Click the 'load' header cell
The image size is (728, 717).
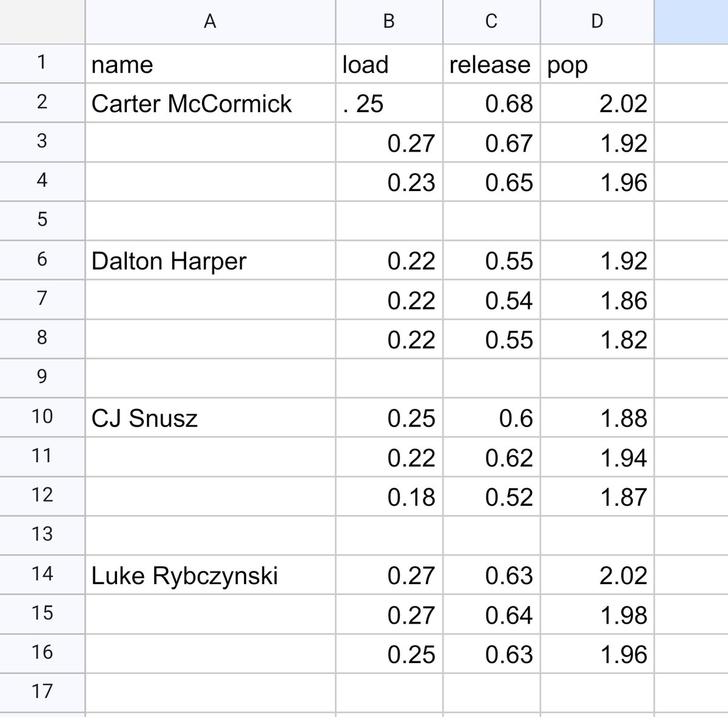[389, 64]
